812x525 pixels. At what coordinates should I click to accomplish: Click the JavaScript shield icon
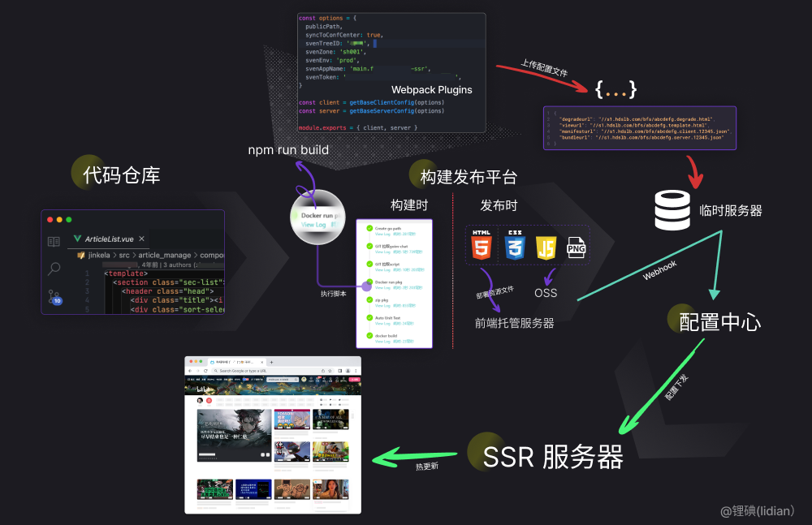(546, 247)
